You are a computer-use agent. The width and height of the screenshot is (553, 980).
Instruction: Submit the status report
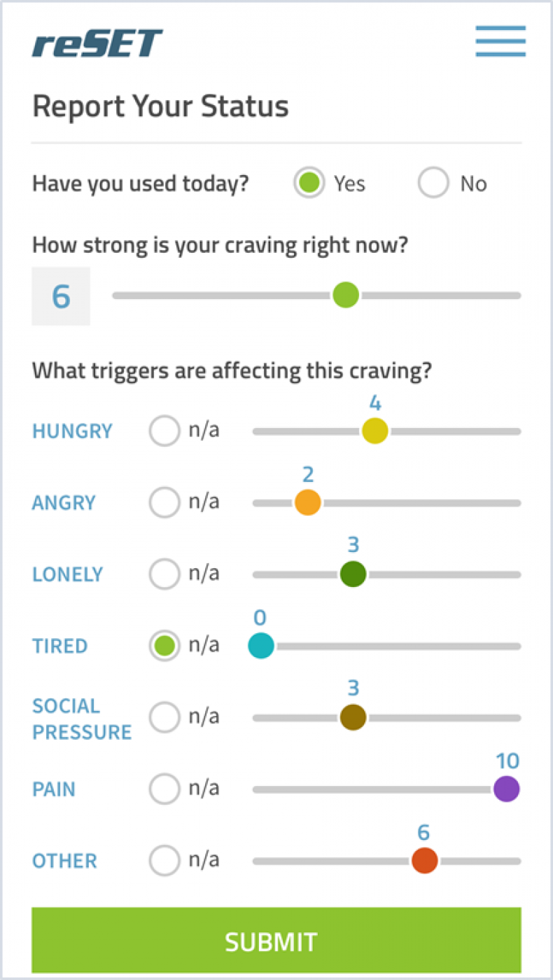[x=276, y=940]
